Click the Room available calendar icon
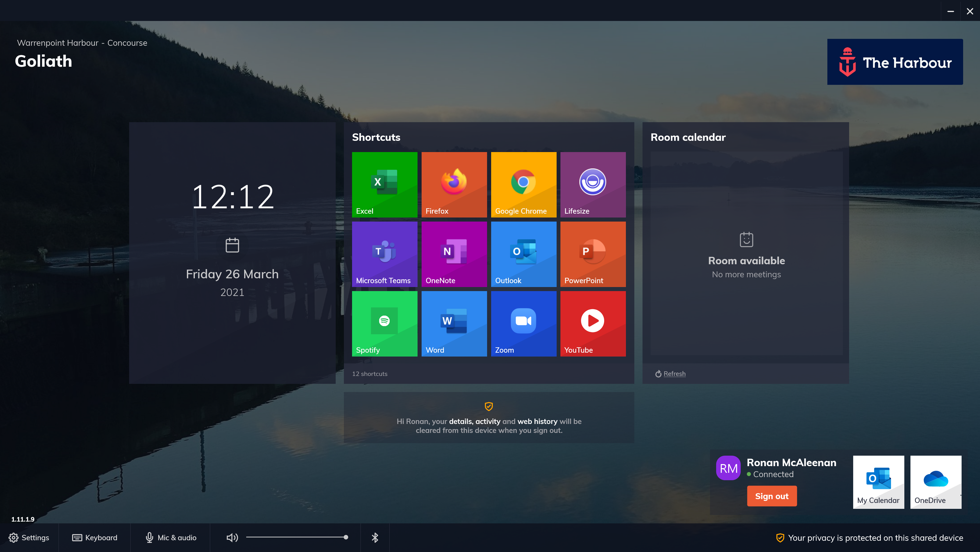 click(746, 239)
